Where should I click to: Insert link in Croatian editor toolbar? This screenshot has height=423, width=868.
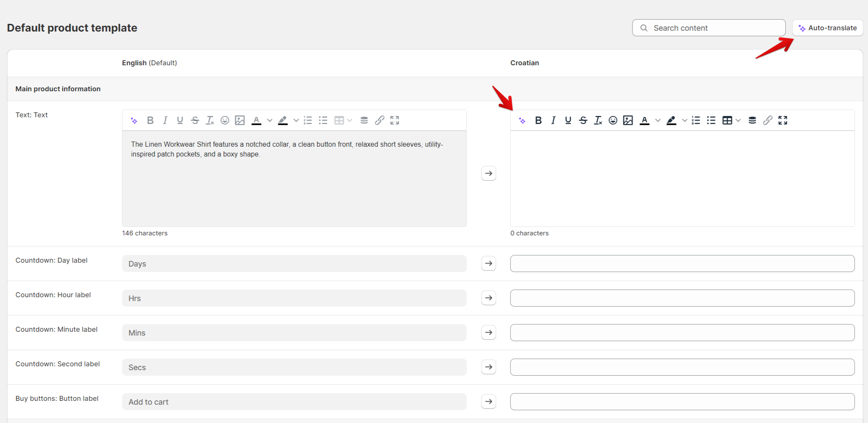pyautogui.click(x=768, y=121)
